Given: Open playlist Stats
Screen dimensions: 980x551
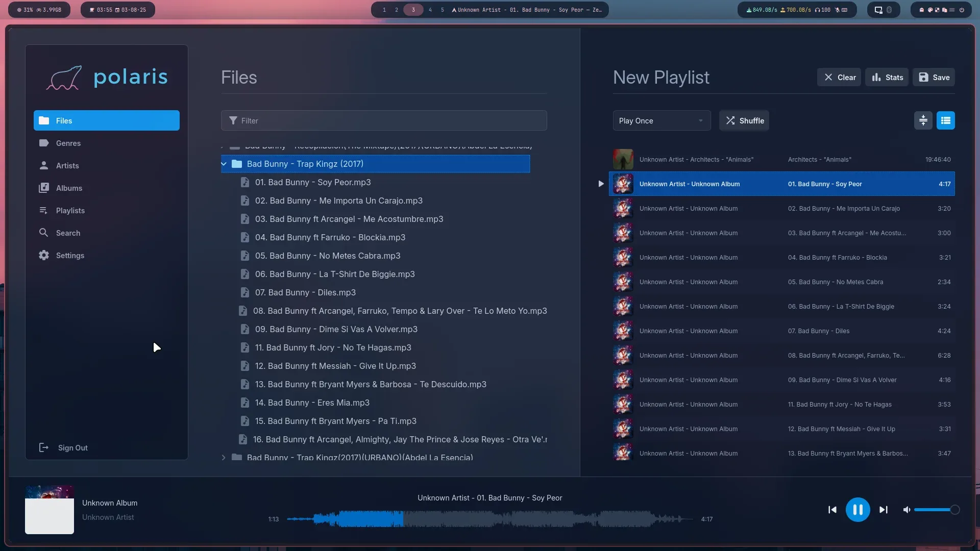Looking at the screenshot, I should click(x=887, y=77).
